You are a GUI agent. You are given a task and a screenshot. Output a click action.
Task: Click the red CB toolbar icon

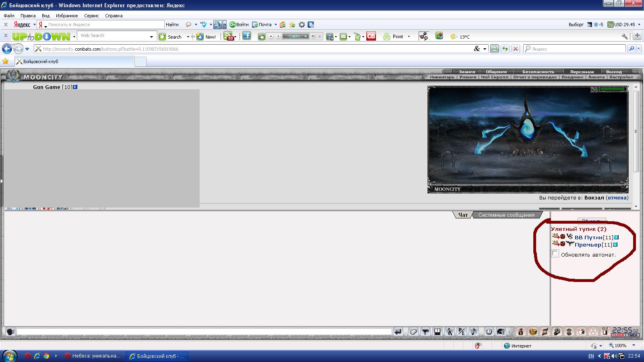(x=371, y=36)
